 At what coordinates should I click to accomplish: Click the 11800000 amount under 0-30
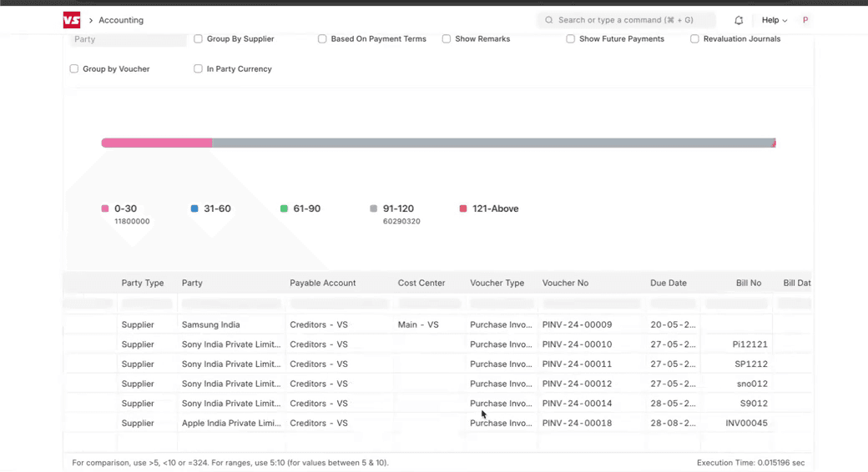[132, 221]
